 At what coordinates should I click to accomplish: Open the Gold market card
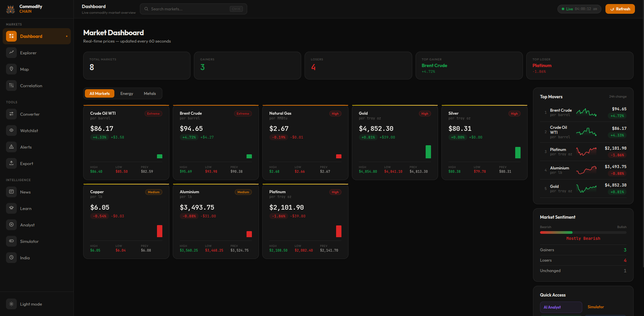click(395, 143)
